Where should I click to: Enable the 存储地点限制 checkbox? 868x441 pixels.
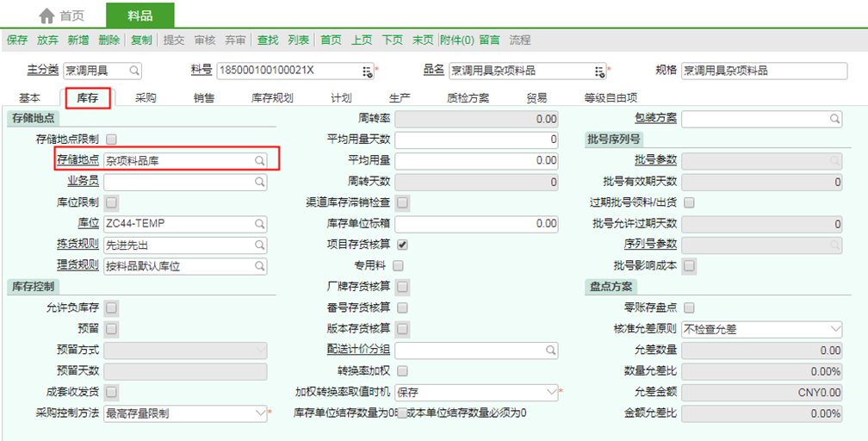[x=112, y=140]
